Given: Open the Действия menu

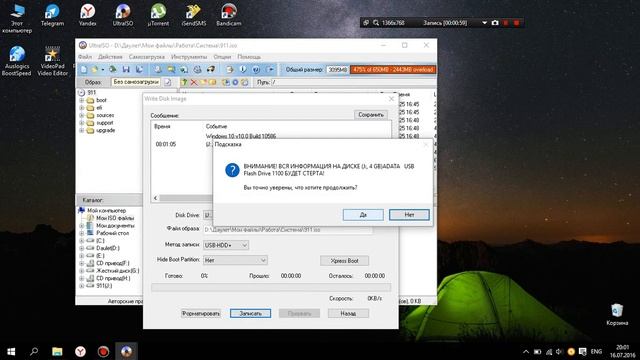Looking at the screenshot, I should click(x=110, y=57).
